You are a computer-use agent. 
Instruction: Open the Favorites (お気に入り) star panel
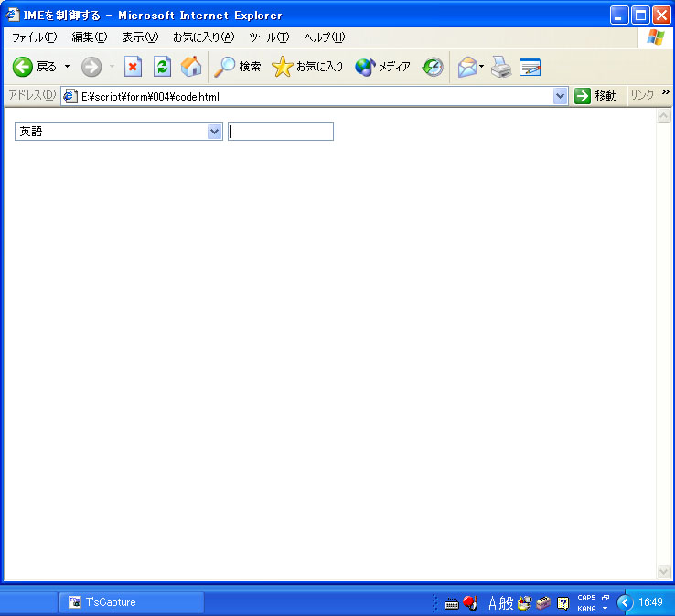pos(308,67)
